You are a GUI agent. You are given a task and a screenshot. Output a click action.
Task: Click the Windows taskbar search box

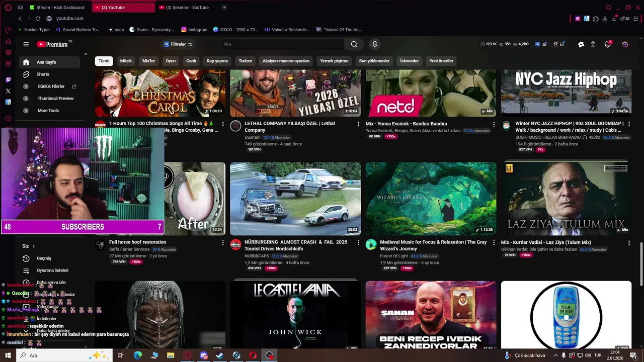(x=65, y=355)
